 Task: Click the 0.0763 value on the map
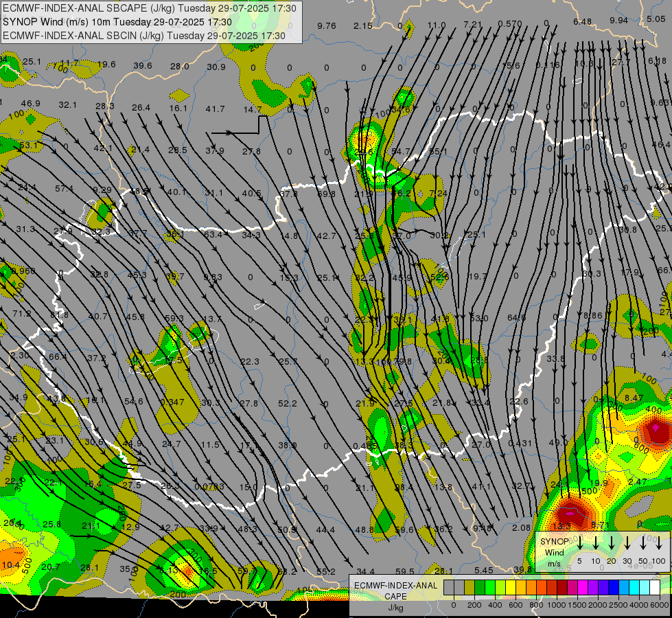tap(209, 486)
